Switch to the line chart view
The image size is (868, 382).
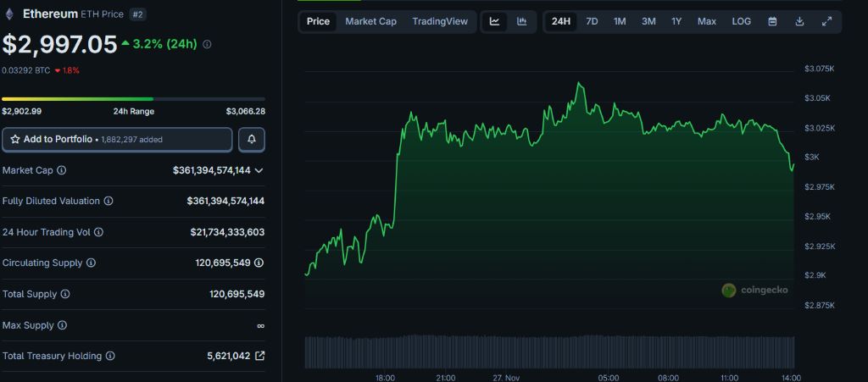point(495,21)
